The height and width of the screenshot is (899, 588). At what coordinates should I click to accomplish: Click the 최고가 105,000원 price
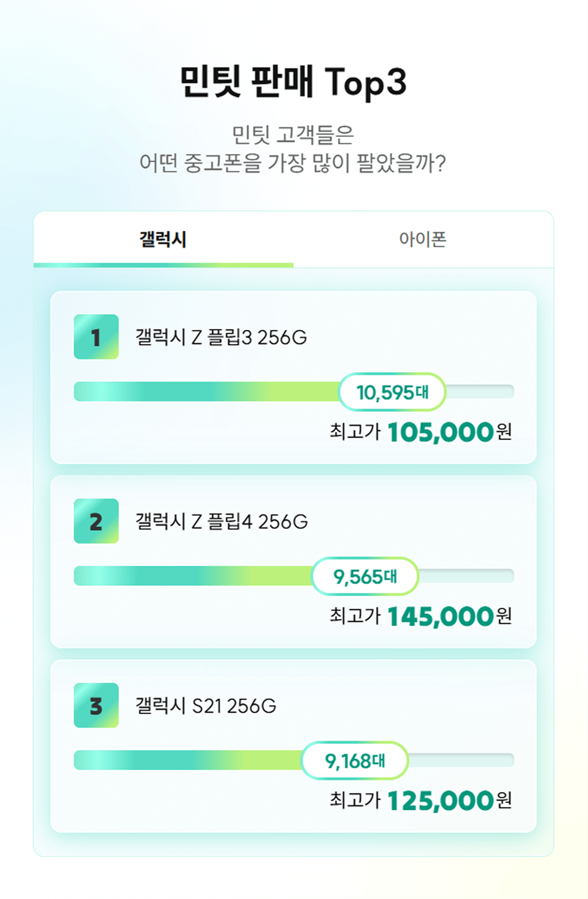(421, 432)
